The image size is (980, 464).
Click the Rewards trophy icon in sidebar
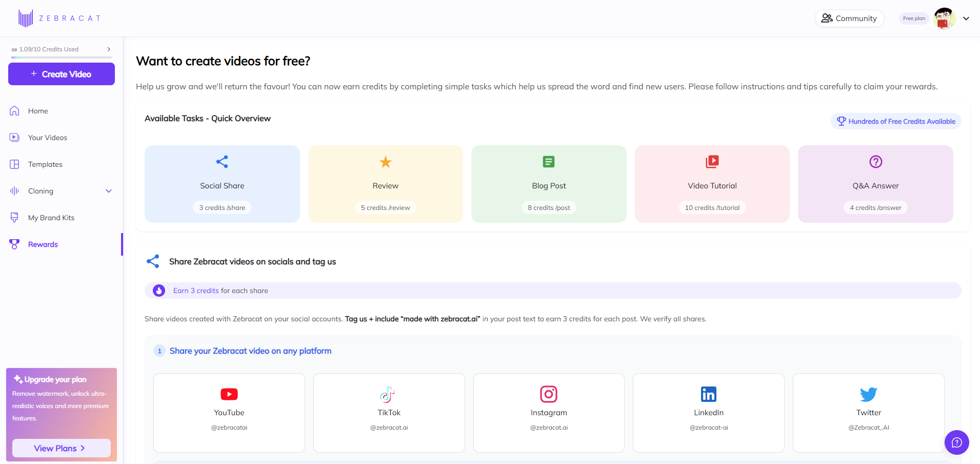point(14,244)
